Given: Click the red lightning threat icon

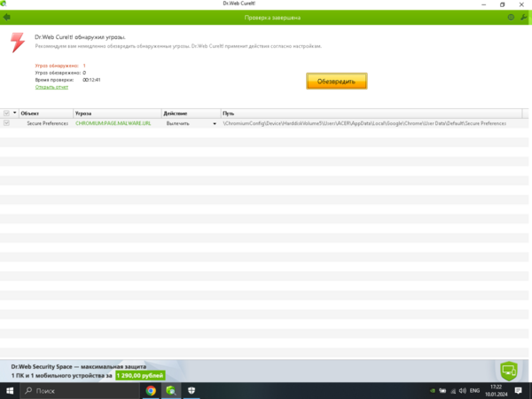Looking at the screenshot, I should click(18, 43).
